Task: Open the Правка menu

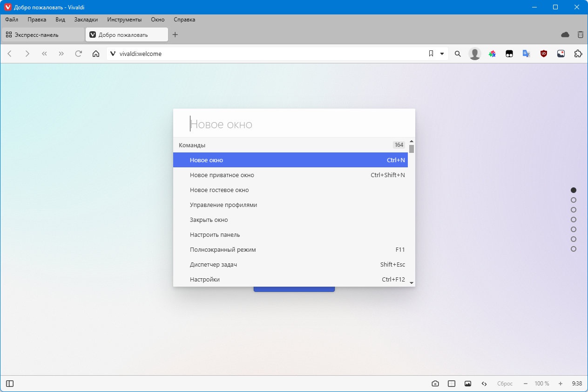Action: 37,20
